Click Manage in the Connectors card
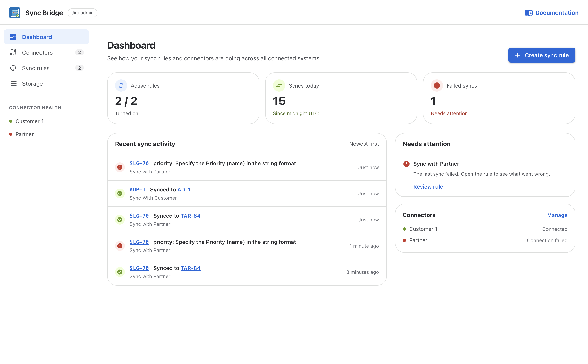Image resolution: width=588 pixels, height=364 pixels. tap(557, 215)
